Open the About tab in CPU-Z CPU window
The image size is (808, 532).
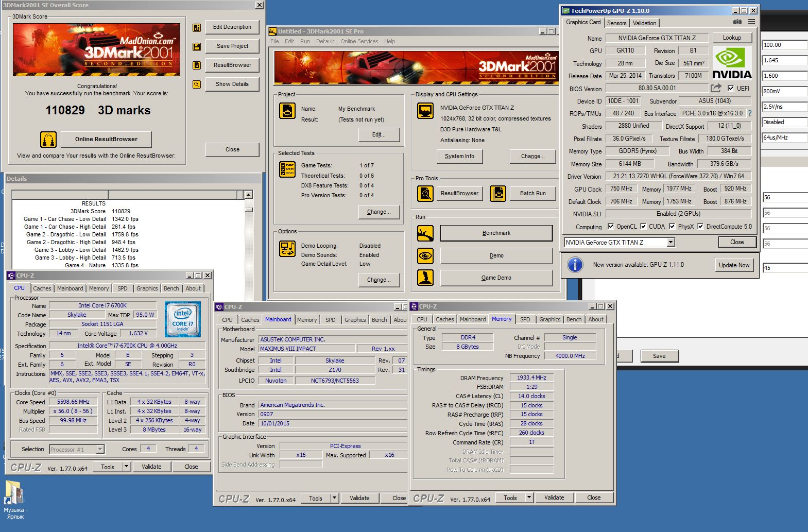(193, 288)
